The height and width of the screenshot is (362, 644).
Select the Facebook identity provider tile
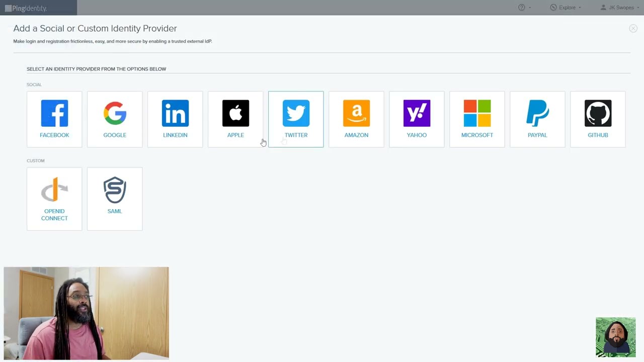click(x=54, y=119)
